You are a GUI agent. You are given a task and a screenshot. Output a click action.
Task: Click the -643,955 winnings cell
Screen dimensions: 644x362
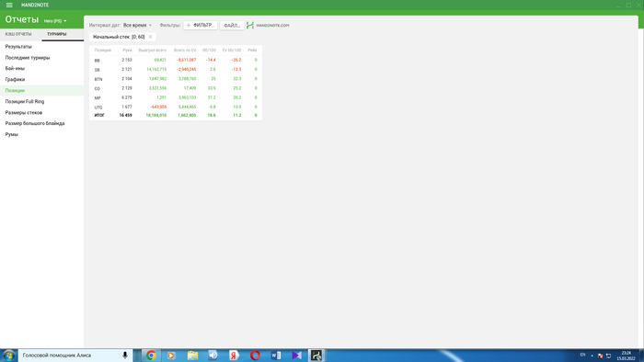point(158,107)
